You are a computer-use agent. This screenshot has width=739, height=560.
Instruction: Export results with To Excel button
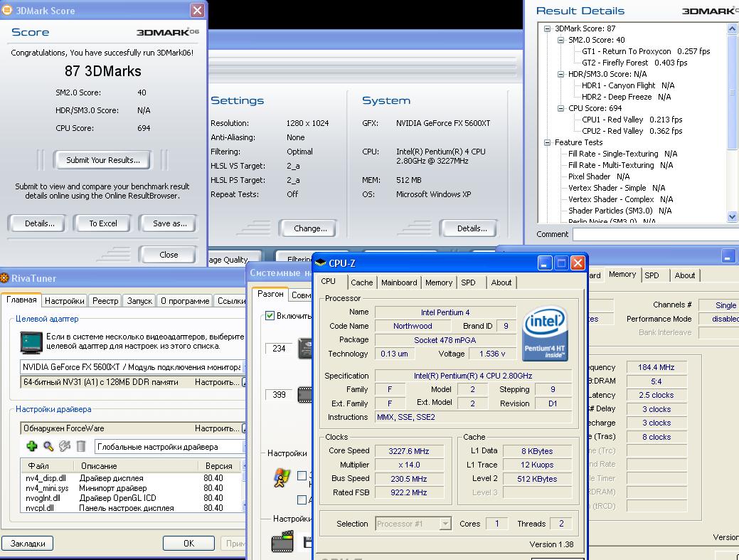(102, 223)
